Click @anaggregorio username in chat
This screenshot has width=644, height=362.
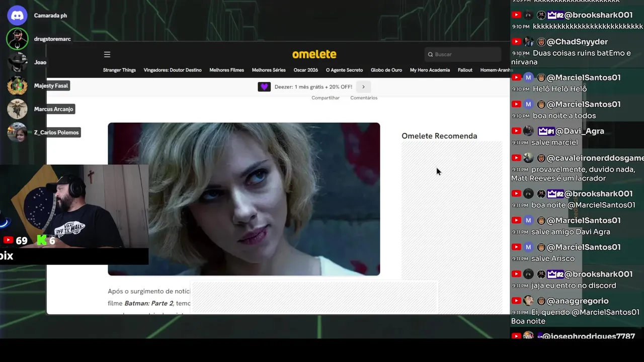pyautogui.click(x=578, y=301)
